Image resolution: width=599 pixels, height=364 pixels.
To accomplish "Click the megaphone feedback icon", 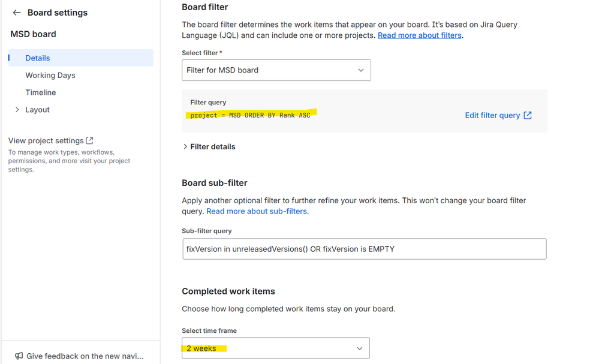I will 19,356.
